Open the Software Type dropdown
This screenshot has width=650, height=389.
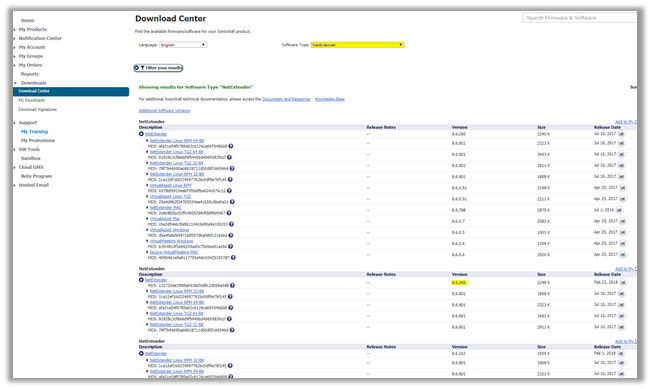[357, 45]
